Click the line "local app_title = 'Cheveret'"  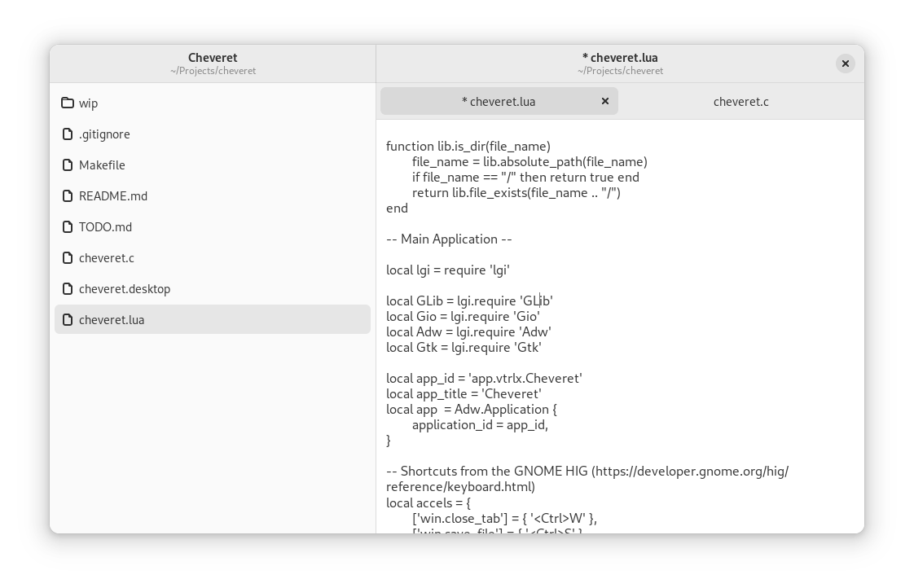click(x=464, y=394)
